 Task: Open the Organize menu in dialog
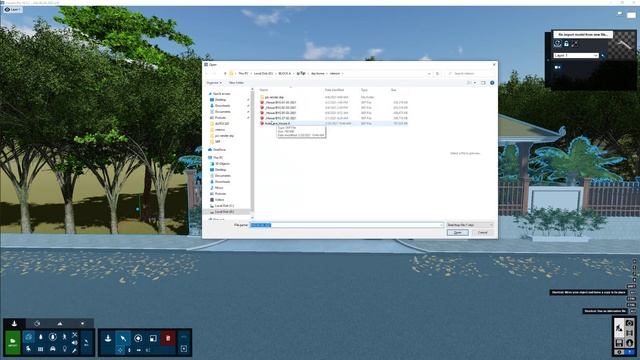click(x=214, y=83)
